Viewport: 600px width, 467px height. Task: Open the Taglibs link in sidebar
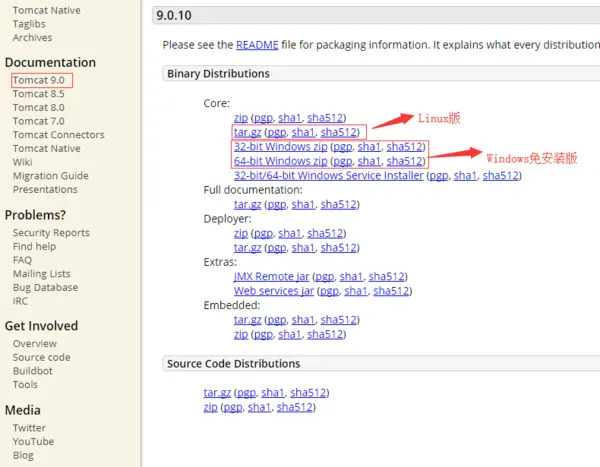click(x=29, y=24)
